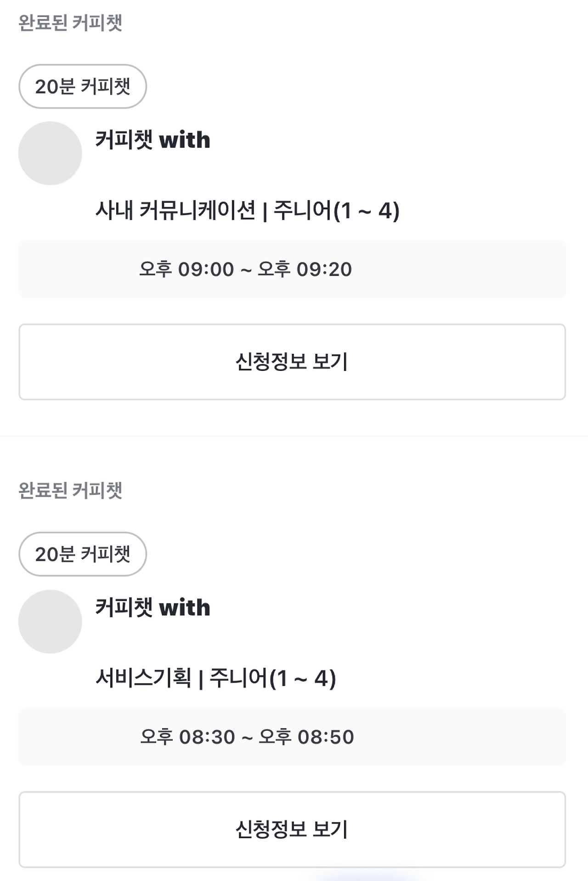The image size is (588, 881).
Task: Select the 20분 커피챗 badge above 사내 커뮤니케이션
Action: click(83, 86)
